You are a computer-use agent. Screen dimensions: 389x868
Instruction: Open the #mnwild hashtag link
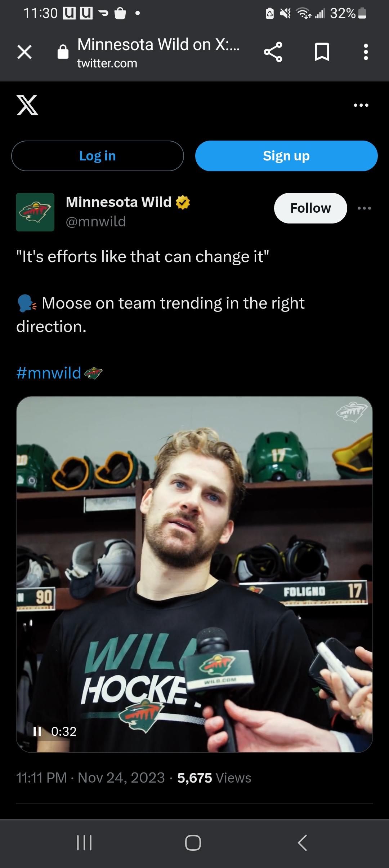[49, 373]
